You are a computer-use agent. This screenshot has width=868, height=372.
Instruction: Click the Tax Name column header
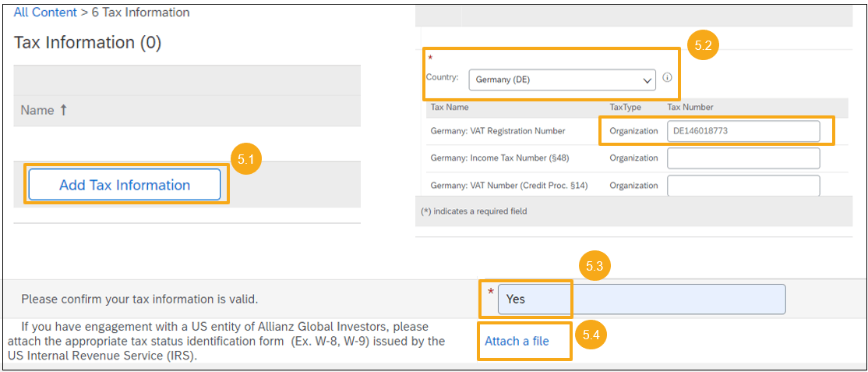450,107
